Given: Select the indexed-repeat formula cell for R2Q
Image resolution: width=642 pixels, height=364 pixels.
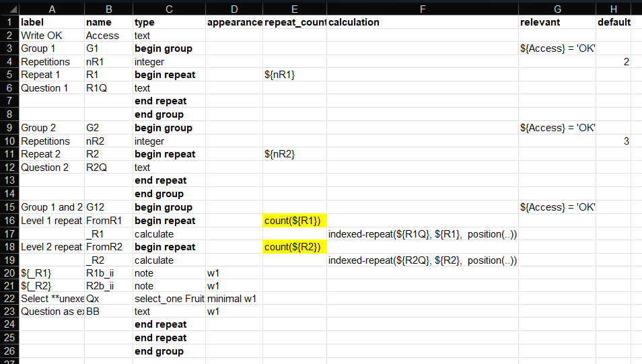Looking at the screenshot, I should pyautogui.click(x=422, y=260).
